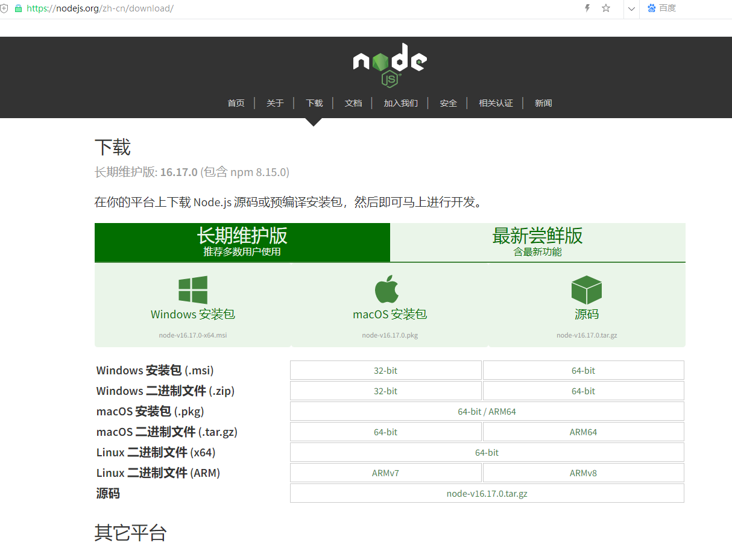Download 64-bit Windows 安装包 (.msi)
Screen dimensions: 732x560
click(x=584, y=370)
